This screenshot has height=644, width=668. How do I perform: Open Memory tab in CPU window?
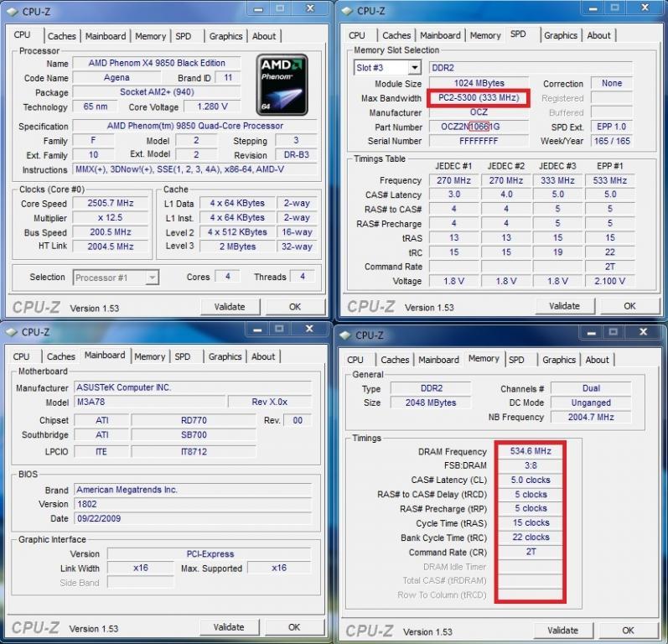pos(150,36)
